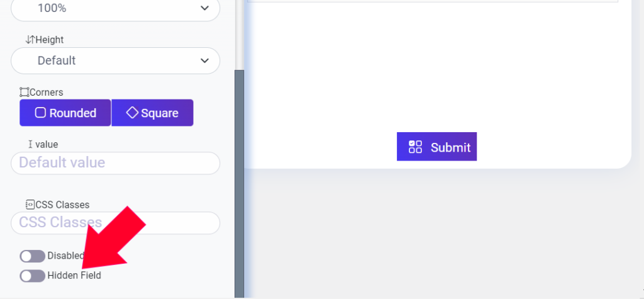The image size is (644, 299).
Task: Open the 100% width dropdown
Action: pyautogui.click(x=116, y=8)
